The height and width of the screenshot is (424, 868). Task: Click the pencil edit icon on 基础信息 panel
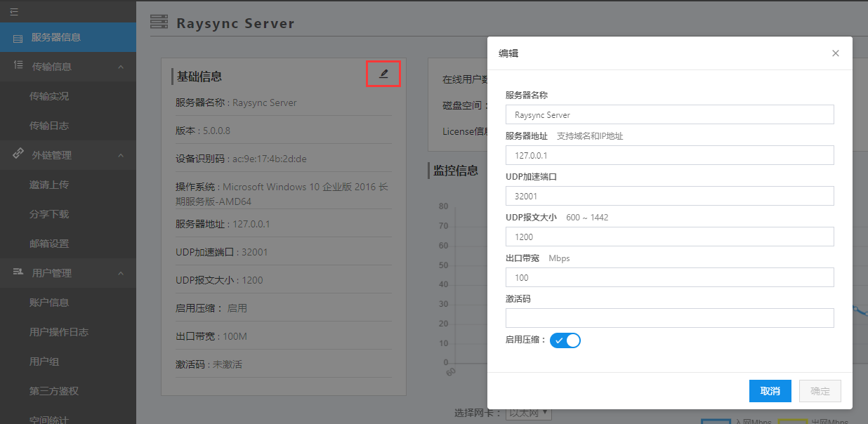pos(383,74)
